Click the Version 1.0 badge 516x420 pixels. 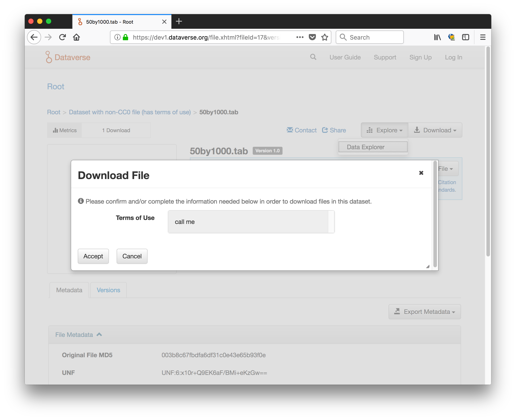tap(267, 151)
